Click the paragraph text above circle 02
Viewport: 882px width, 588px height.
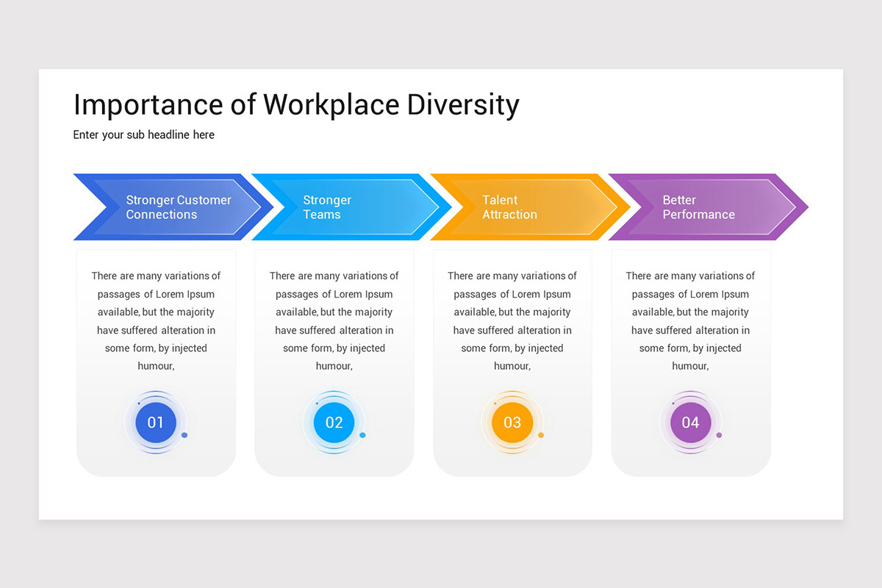tap(334, 321)
